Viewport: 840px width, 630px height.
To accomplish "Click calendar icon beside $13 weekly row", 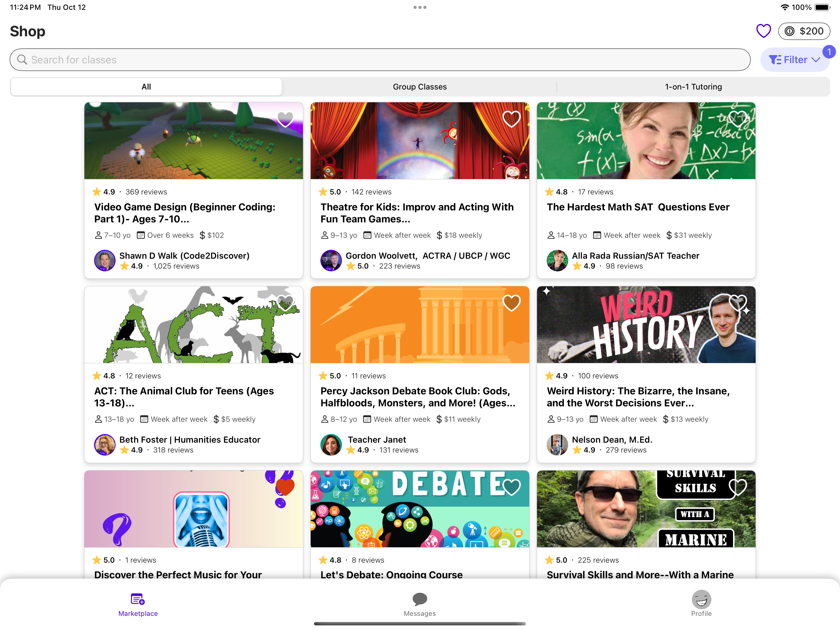I will click(593, 419).
